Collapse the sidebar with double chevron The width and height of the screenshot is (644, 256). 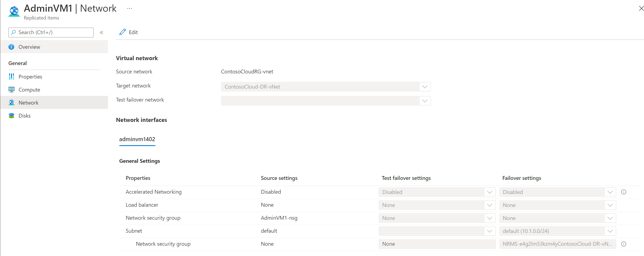101,33
